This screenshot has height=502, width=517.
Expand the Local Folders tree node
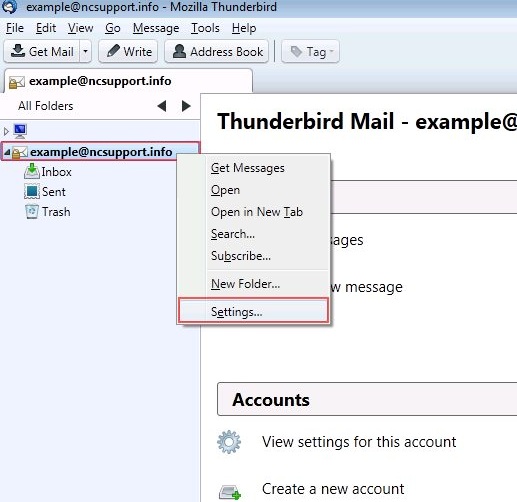6,131
